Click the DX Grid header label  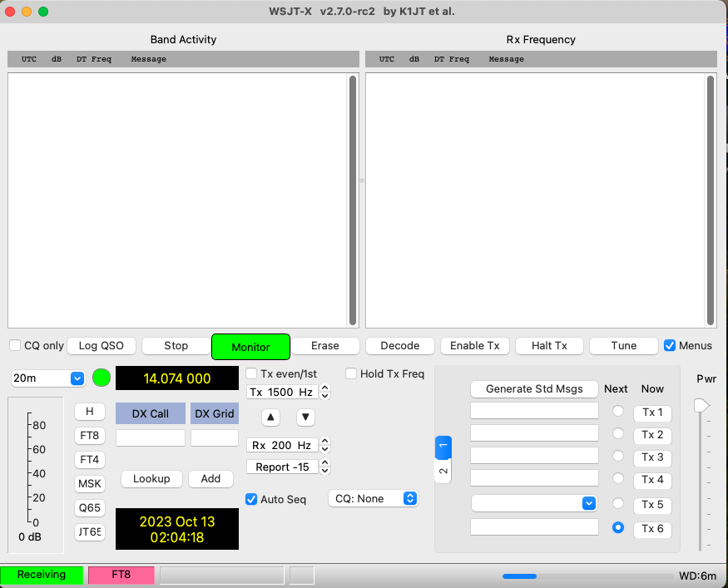(x=215, y=413)
